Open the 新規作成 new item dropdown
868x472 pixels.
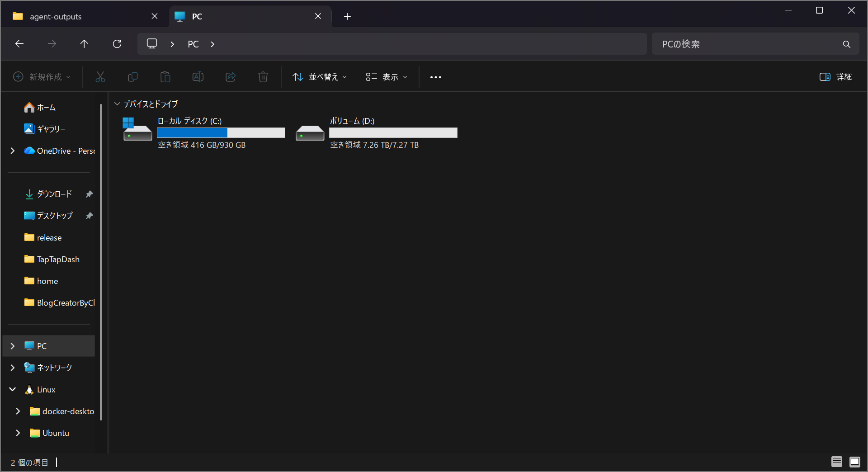[42, 77]
